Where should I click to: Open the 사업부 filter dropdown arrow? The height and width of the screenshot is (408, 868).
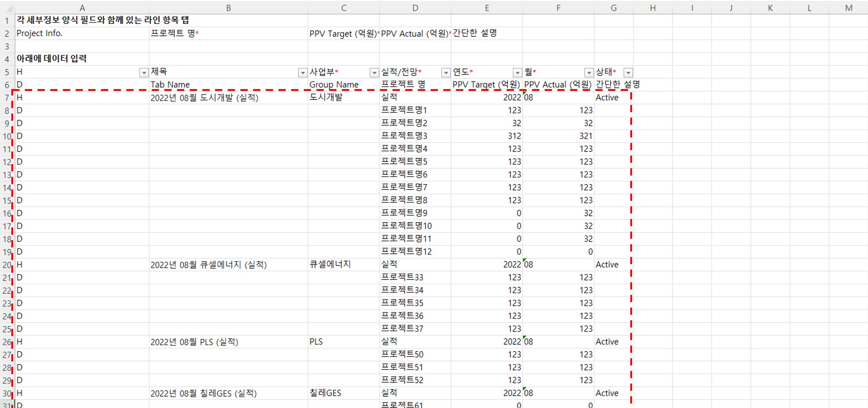click(x=374, y=73)
